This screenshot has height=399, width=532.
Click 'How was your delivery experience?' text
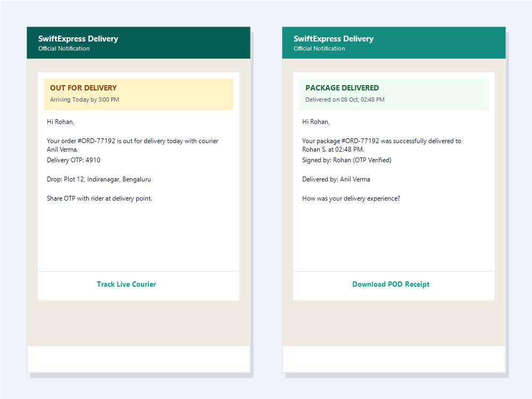351,198
